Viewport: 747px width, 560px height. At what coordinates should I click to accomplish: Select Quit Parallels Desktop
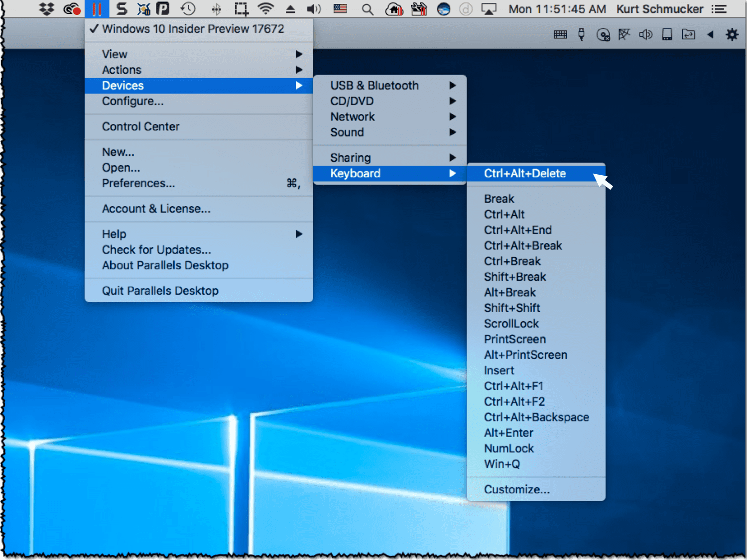click(x=160, y=291)
